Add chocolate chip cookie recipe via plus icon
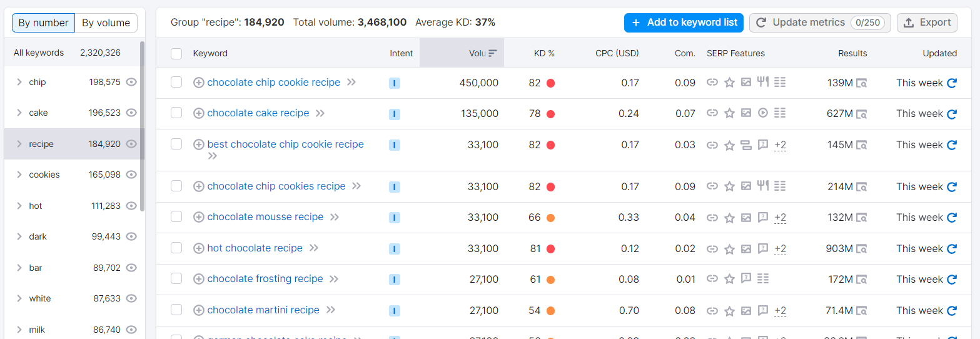Screen dimensions: 980x339 pos(199,83)
